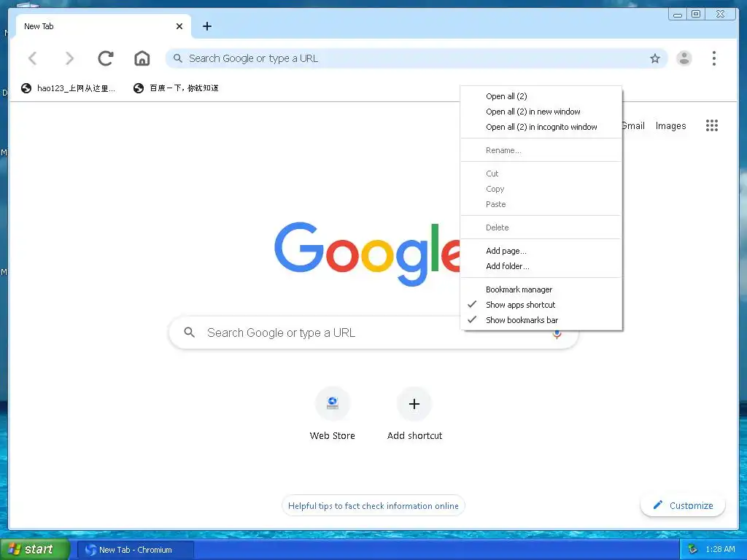The image size is (747, 560).
Task: Open helpful tips to fact check link
Action: [x=373, y=506]
